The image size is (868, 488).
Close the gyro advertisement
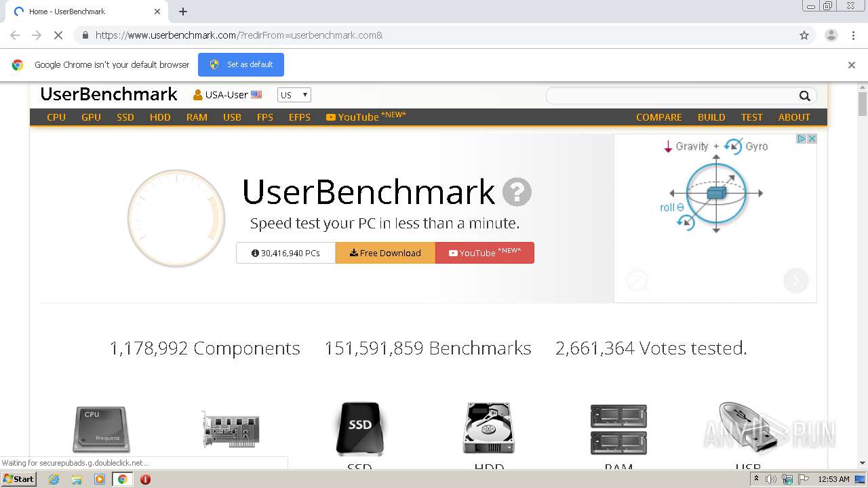(x=812, y=138)
